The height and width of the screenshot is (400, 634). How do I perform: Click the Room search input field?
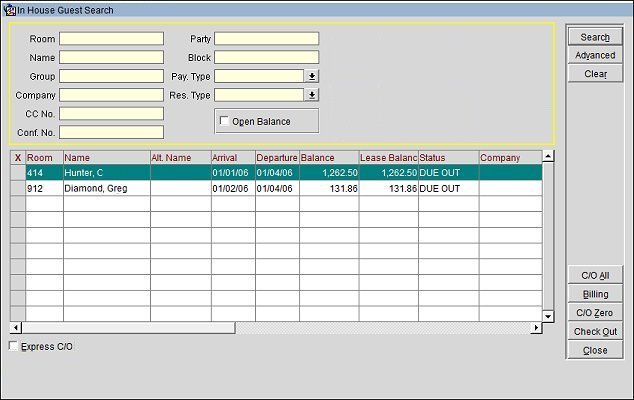[111, 39]
